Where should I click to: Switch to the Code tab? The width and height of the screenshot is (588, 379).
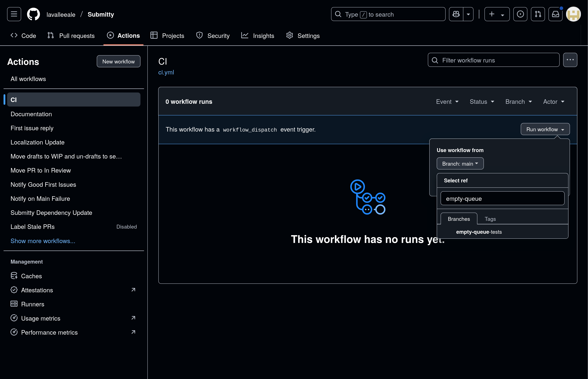23,36
